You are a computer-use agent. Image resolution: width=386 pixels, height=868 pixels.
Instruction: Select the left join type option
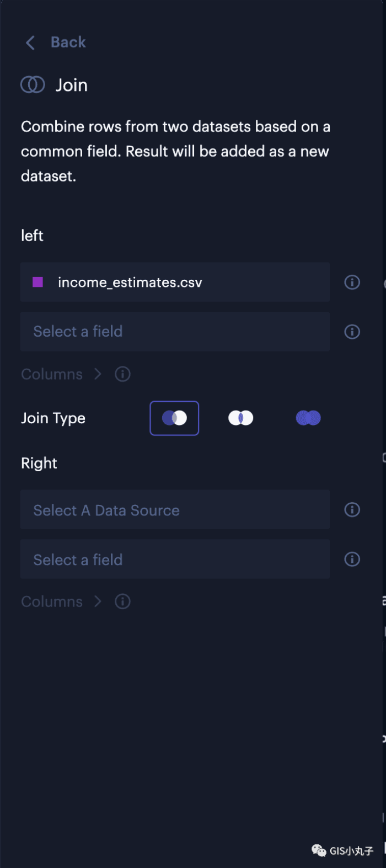(174, 418)
